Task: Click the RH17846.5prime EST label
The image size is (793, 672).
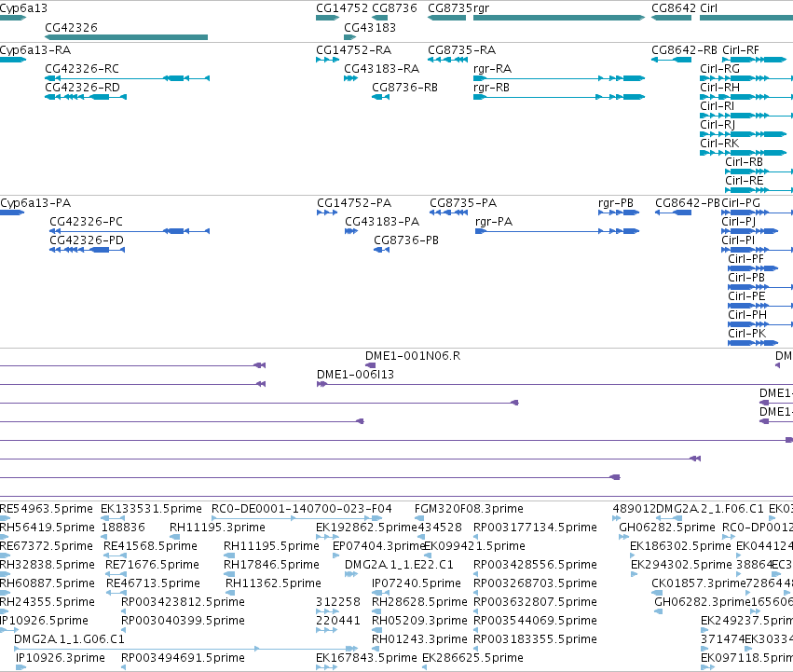Action: (x=271, y=565)
